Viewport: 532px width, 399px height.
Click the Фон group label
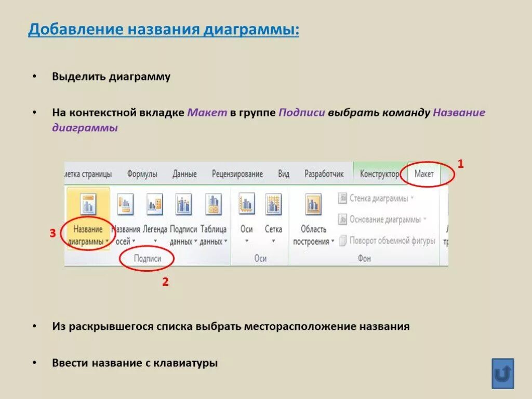[x=364, y=259]
